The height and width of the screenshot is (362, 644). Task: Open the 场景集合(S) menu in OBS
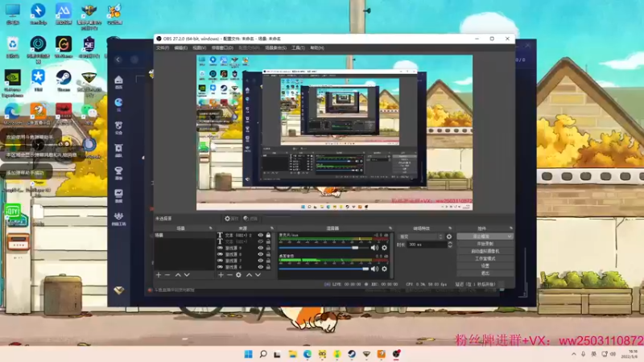(x=275, y=48)
